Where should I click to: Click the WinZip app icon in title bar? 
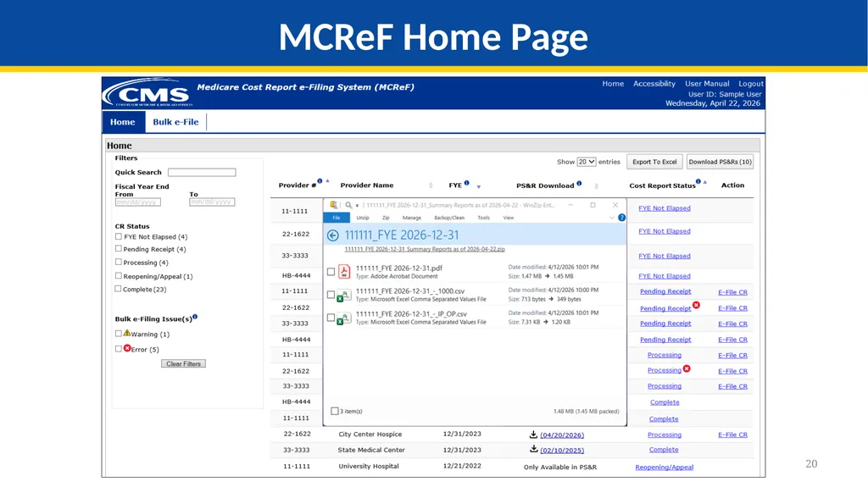pyautogui.click(x=333, y=205)
